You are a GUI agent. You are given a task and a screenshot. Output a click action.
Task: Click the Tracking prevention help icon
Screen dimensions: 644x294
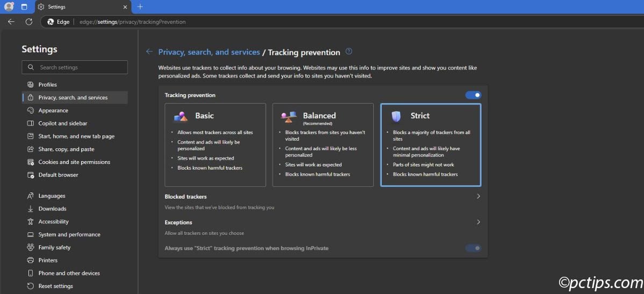coord(349,52)
